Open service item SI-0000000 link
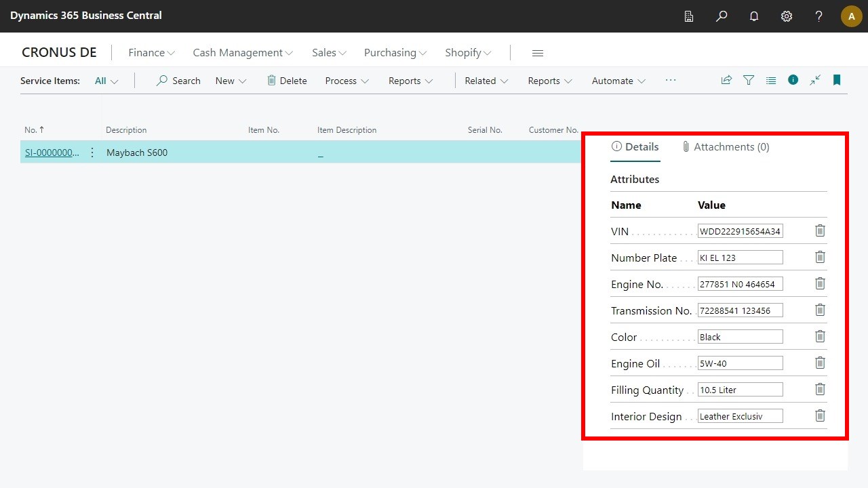This screenshot has width=868, height=488. tap(52, 152)
